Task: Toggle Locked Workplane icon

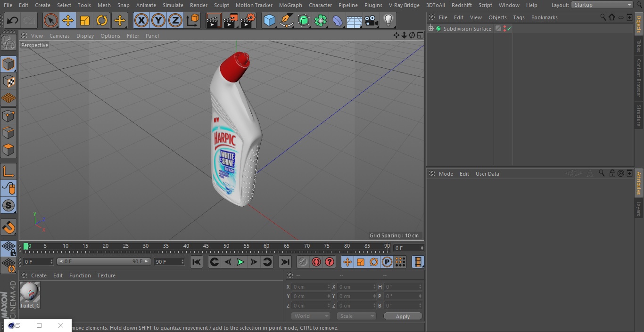Action: [8, 249]
